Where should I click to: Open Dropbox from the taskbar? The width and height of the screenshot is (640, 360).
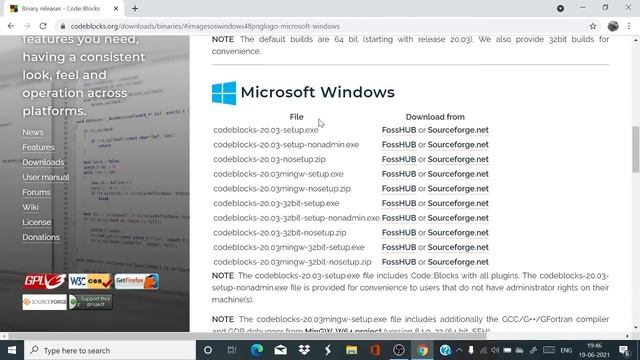click(x=304, y=350)
